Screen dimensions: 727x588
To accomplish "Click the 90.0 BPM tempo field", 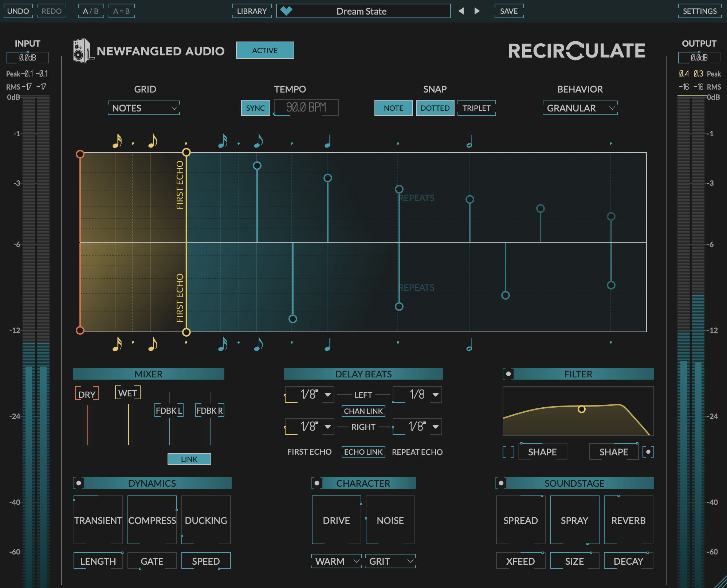I will click(306, 107).
